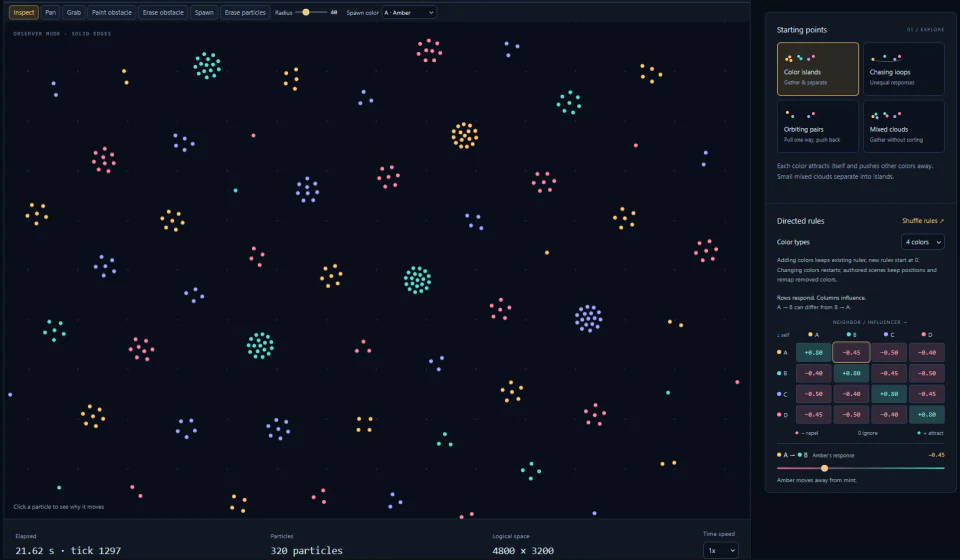Select rule cell row B column D
Screen dimensions: 960x560
tap(926, 373)
